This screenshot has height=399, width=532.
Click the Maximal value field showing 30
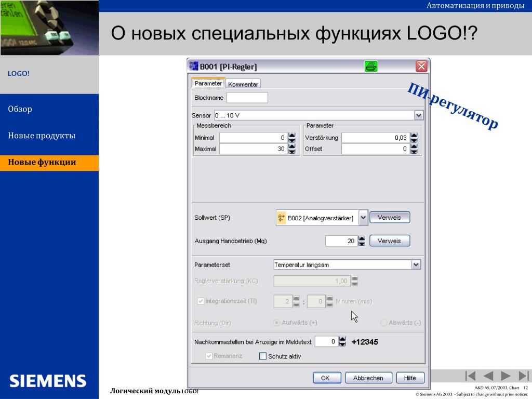coord(253,149)
